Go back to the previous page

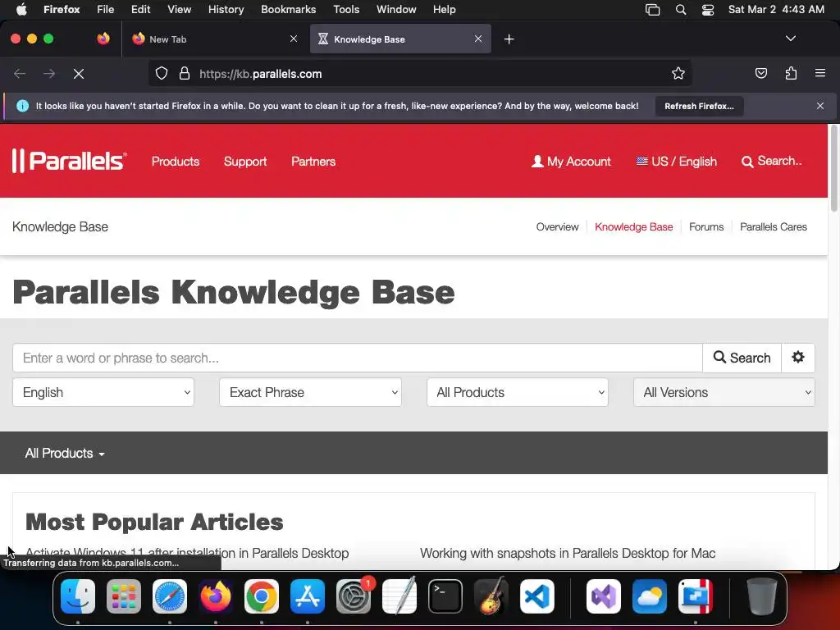tap(20, 74)
